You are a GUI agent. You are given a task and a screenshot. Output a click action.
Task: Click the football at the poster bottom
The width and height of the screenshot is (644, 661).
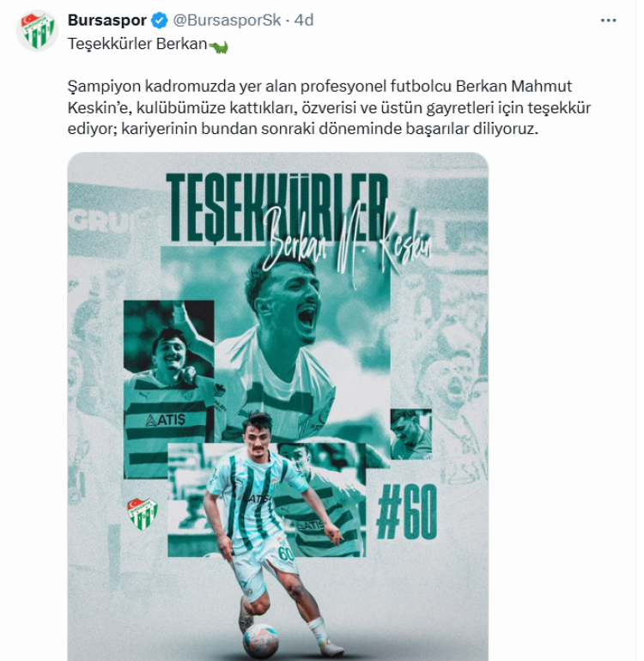[x=261, y=640]
